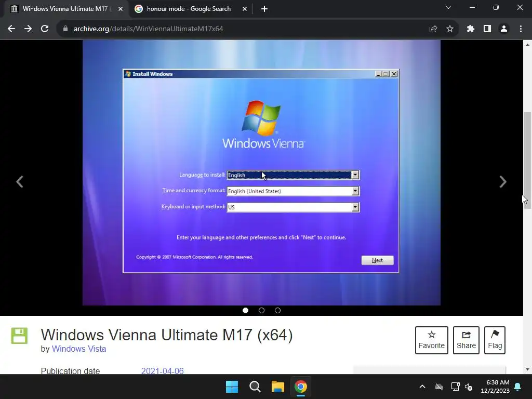
Task: Close the honour mode Google Search tab
Action: click(x=245, y=9)
